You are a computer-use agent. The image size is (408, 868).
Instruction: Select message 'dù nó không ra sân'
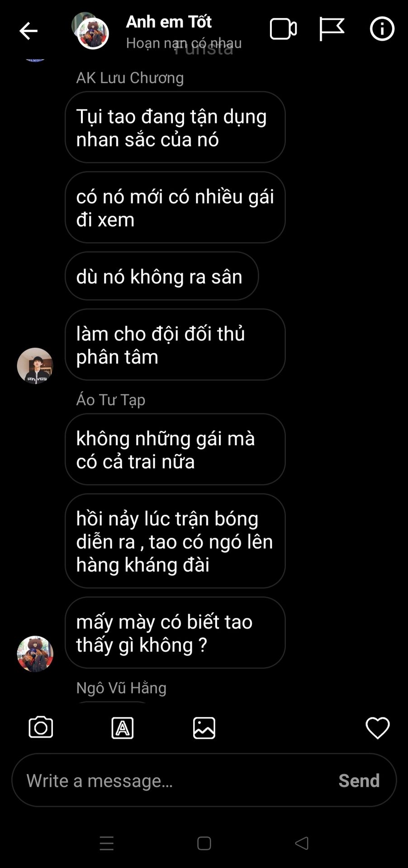pos(162,276)
